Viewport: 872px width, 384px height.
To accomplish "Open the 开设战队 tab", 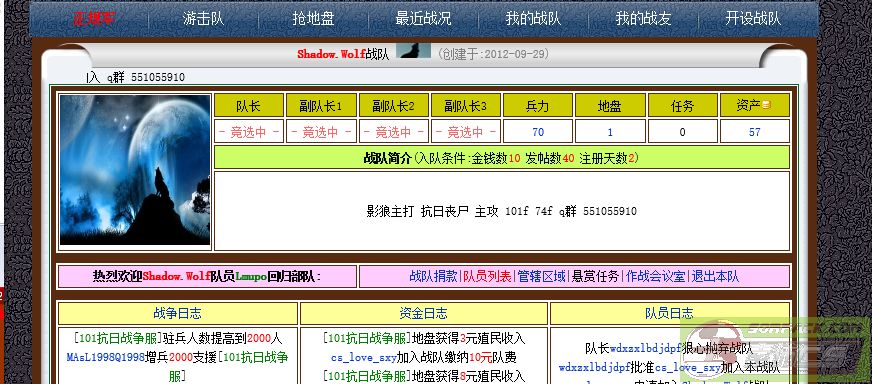I will pyautogui.click(x=753, y=19).
